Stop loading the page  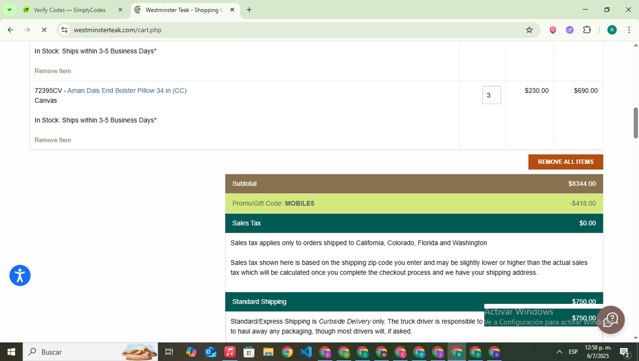point(44,30)
